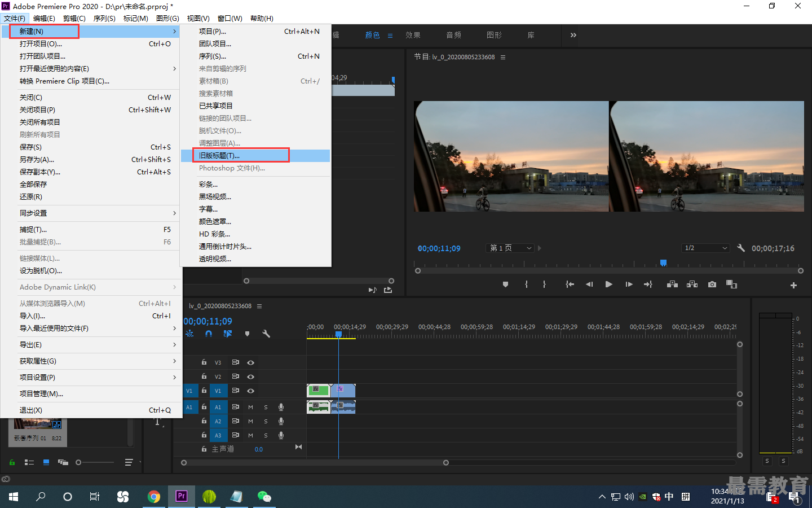The image size is (812, 508).
Task: Click Program monitor timecode 00;00;11;09
Action: tap(439, 248)
